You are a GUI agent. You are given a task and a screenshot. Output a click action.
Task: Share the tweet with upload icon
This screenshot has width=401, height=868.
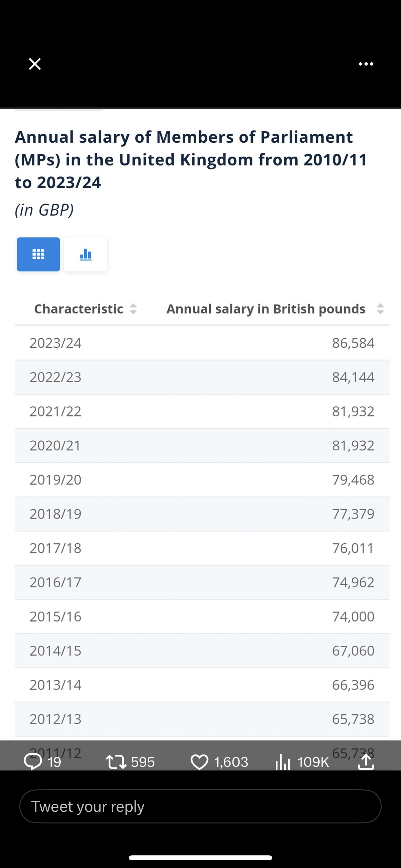366,761
